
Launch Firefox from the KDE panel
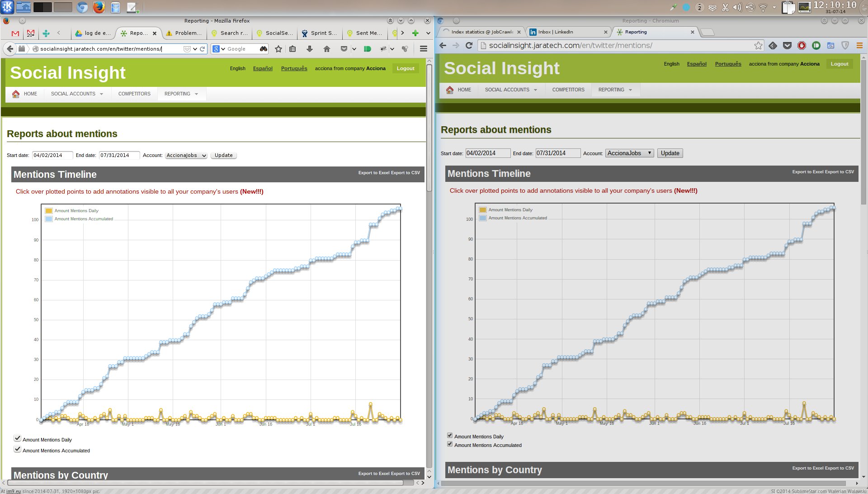click(x=99, y=7)
